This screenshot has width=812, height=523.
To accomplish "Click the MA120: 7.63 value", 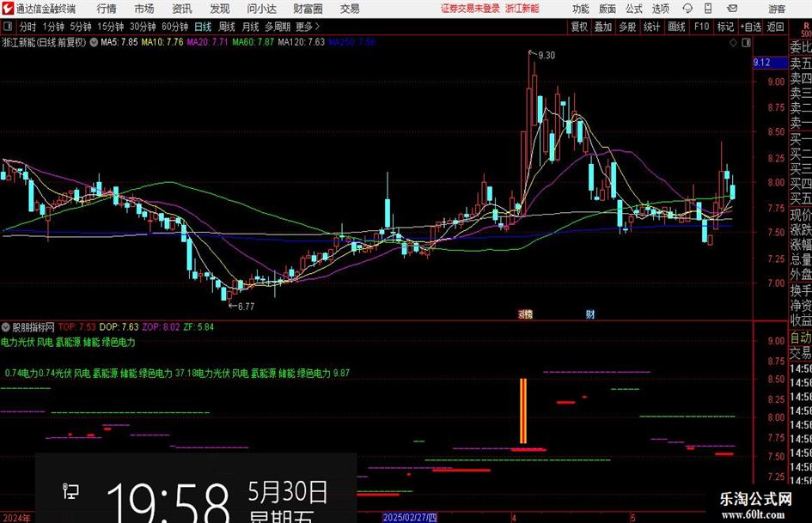I will pos(301,42).
